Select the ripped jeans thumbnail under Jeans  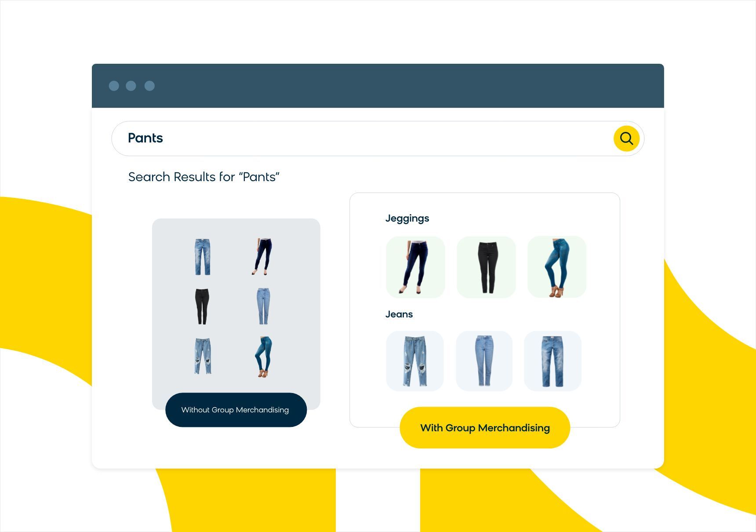click(415, 361)
